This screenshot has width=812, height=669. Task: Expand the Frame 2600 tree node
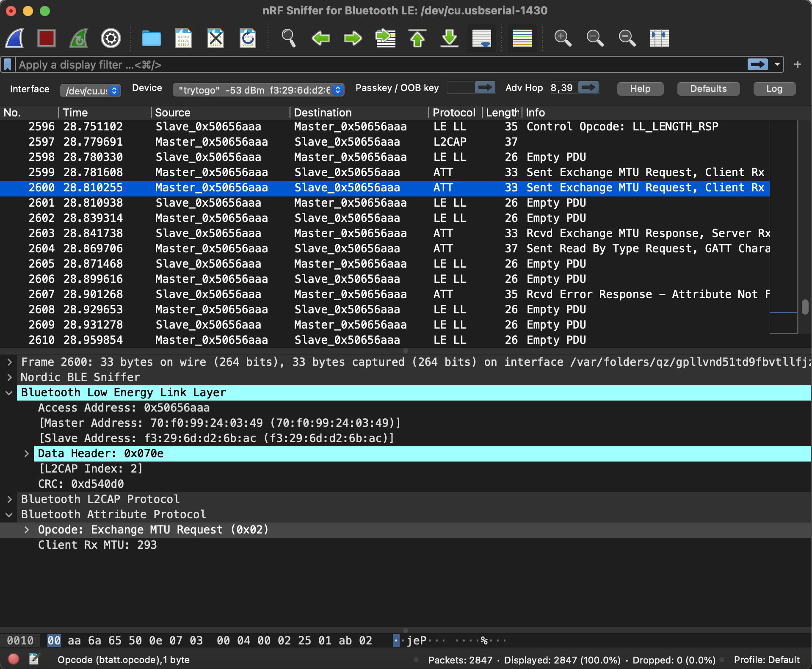[9, 362]
